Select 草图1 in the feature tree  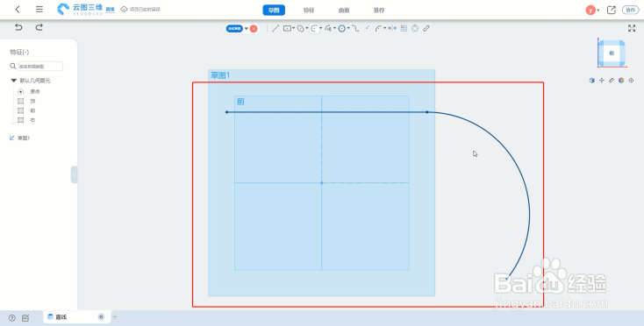[x=24, y=138]
